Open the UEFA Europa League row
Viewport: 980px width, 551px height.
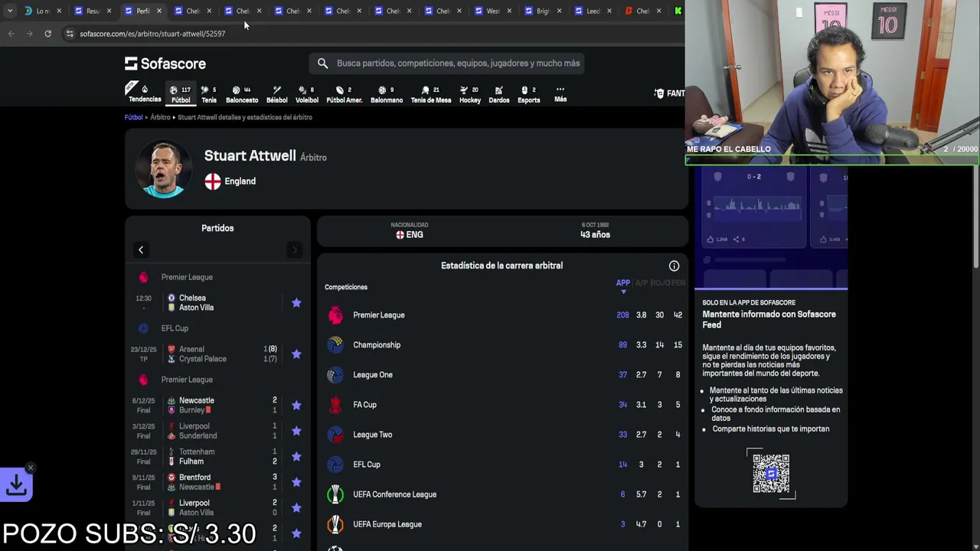coord(503,524)
